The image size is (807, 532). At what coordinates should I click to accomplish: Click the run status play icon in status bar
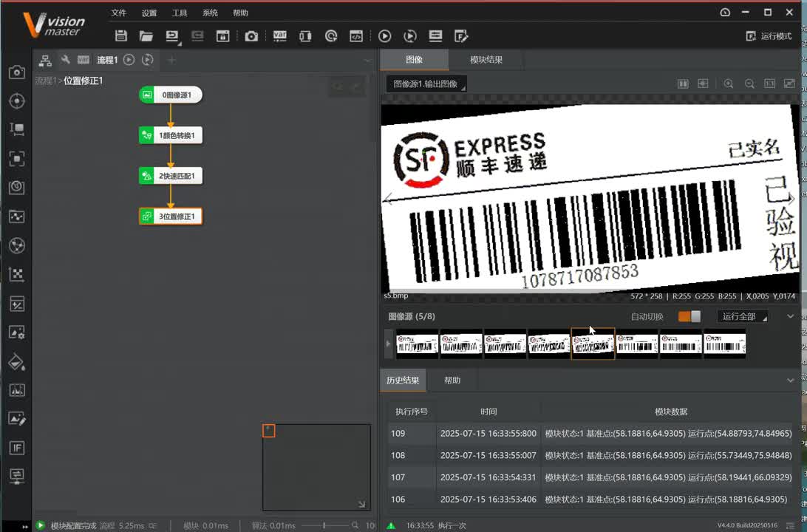tap(40, 525)
